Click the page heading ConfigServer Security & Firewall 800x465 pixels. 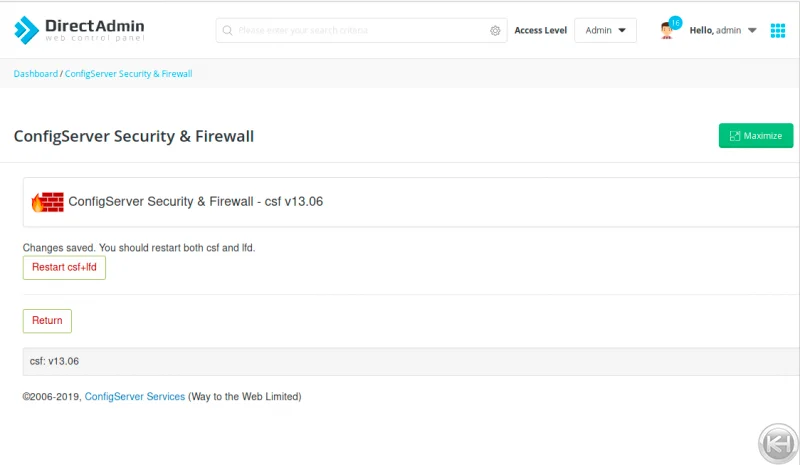134,136
